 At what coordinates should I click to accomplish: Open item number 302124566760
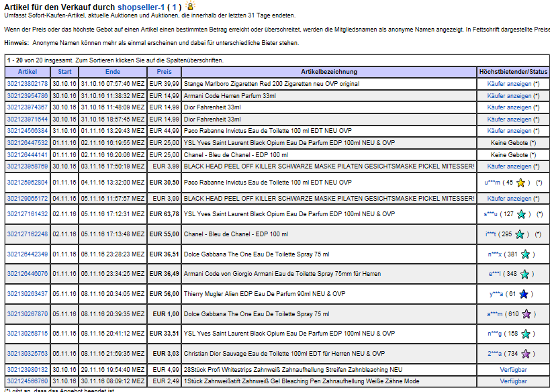coord(28,381)
